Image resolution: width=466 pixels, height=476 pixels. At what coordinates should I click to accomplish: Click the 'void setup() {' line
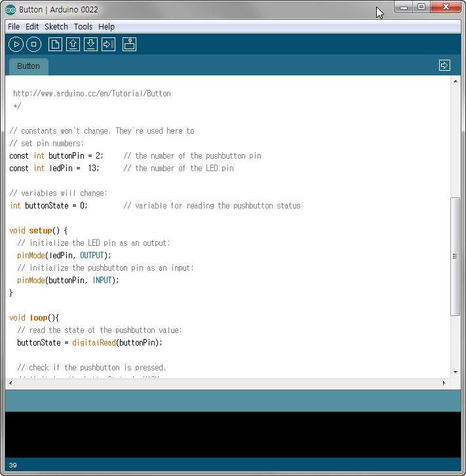pyautogui.click(x=38, y=230)
